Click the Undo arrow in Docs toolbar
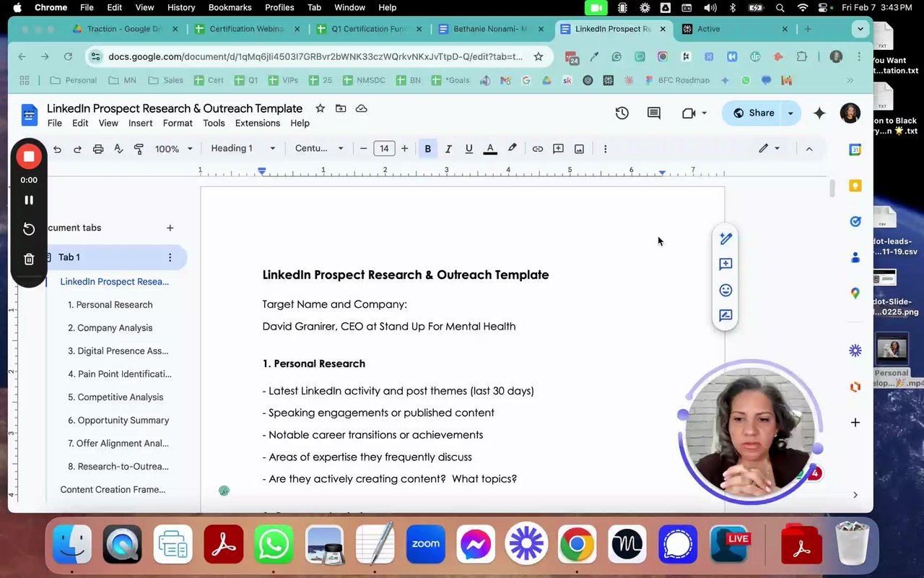The image size is (924, 578). pos(57,149)
